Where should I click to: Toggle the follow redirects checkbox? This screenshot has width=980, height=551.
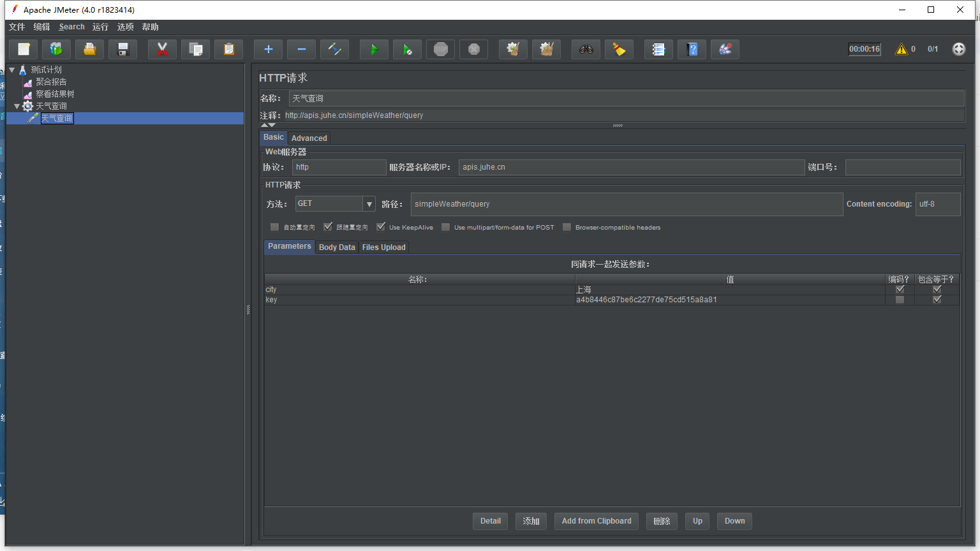[328, 227]
